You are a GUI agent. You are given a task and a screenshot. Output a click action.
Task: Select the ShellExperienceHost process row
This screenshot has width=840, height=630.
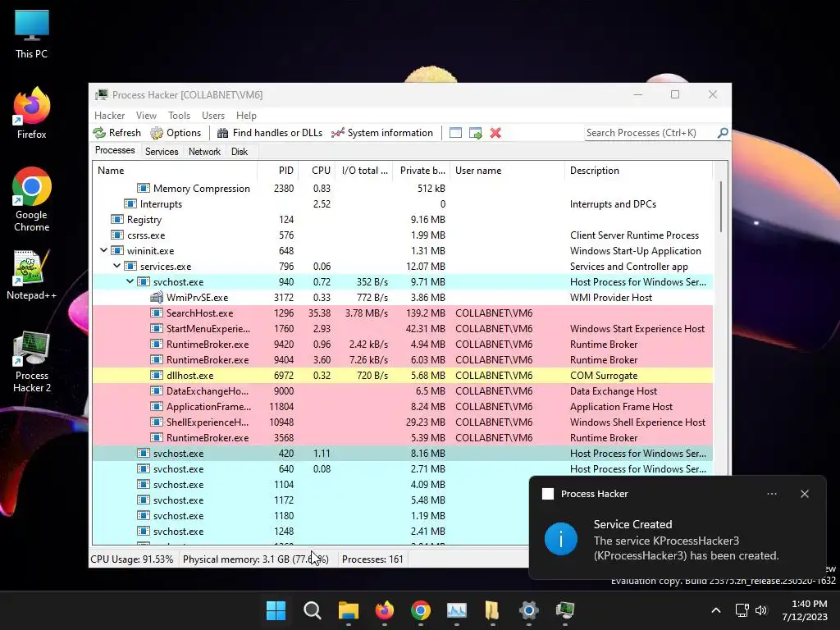[x=403, y=422]
